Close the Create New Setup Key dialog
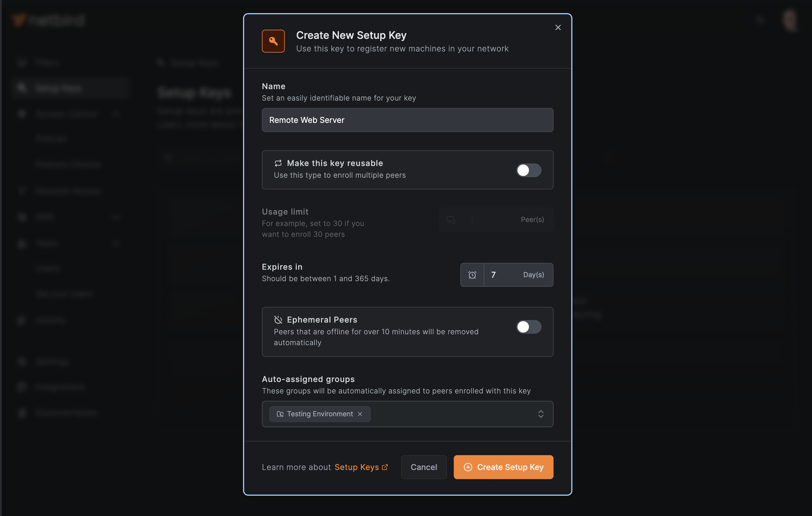 coord(558,27)
